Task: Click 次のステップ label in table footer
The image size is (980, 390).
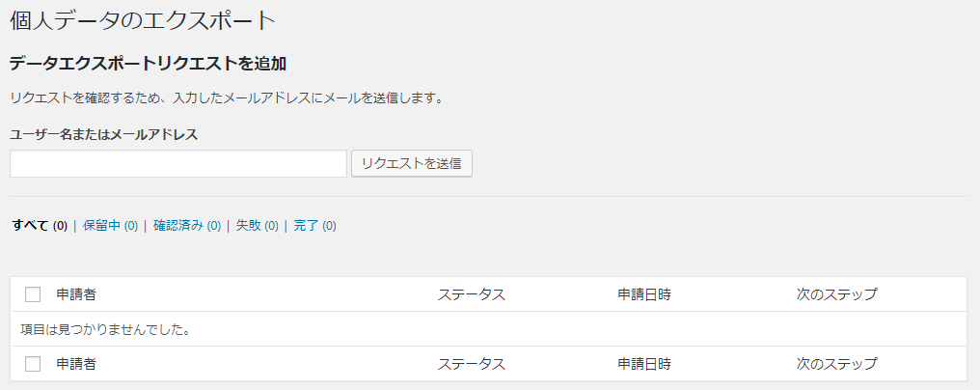Action: [837, 364]
